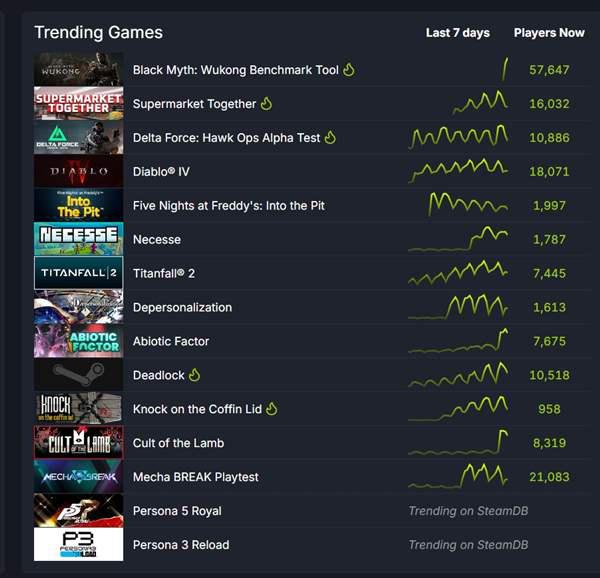Click the Persona 5 Royal cover thumbnail
The width and height of the screenshot is (600, 578).
click(x=79, y=511)
